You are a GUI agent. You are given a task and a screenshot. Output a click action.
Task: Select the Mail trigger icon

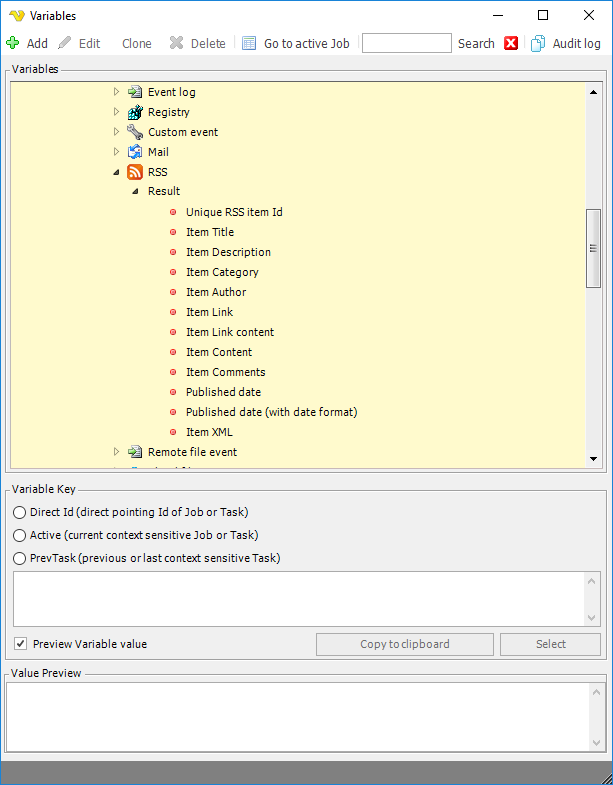(135, 152)
